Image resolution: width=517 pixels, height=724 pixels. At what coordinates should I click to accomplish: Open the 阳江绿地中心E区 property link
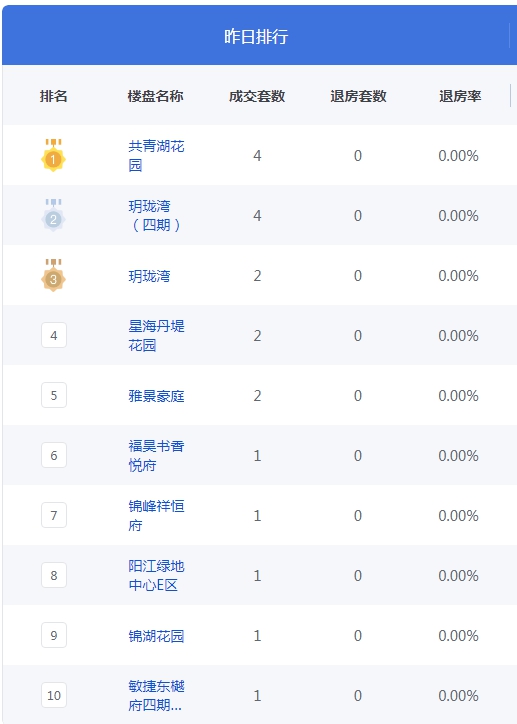coord(156,576)
